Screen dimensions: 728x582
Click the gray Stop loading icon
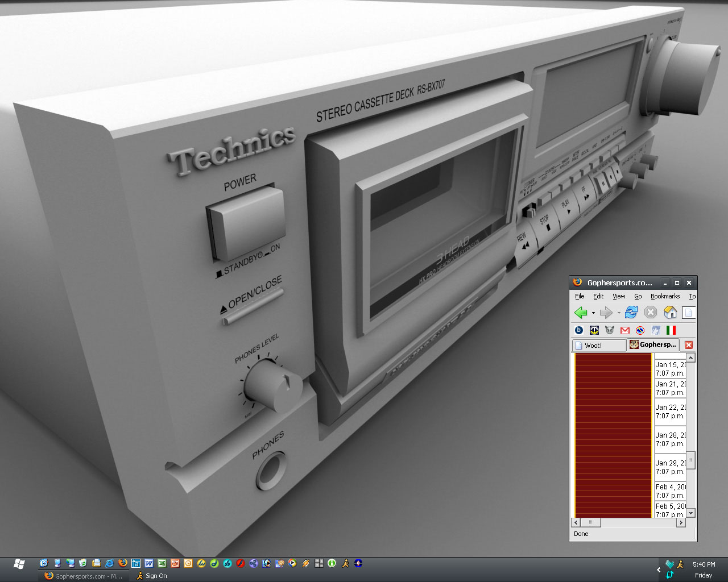[651, 313]
